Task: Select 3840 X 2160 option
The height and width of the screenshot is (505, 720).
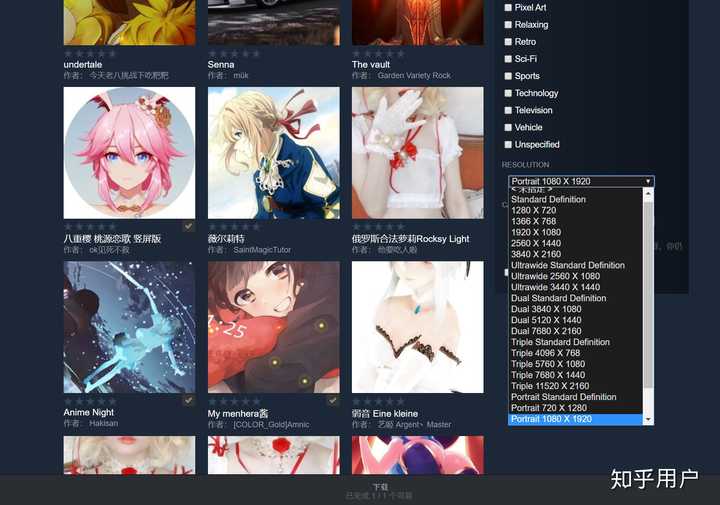Action: [575, 254]
